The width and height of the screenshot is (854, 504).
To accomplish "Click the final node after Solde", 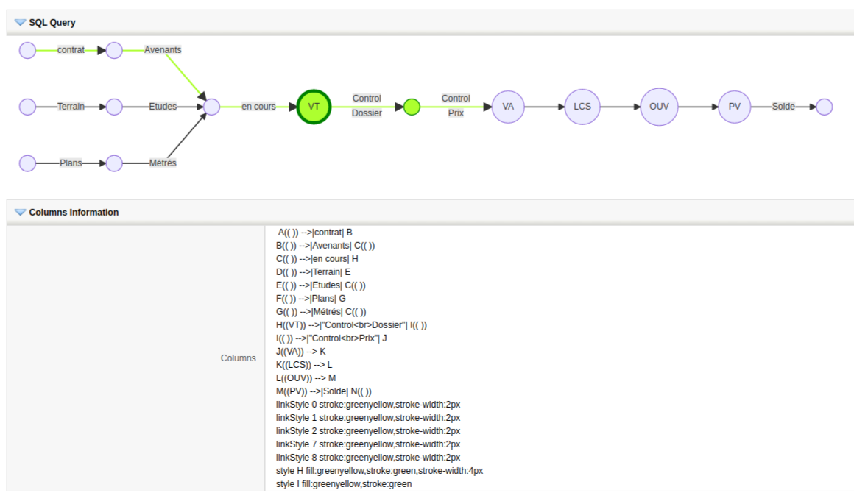I will (x=824, y=107).
